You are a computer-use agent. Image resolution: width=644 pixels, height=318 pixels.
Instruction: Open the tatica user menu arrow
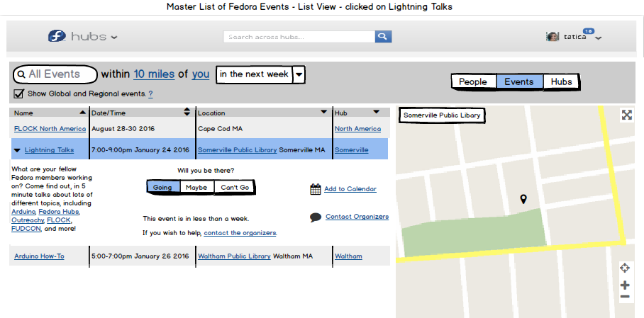[599, 38]
